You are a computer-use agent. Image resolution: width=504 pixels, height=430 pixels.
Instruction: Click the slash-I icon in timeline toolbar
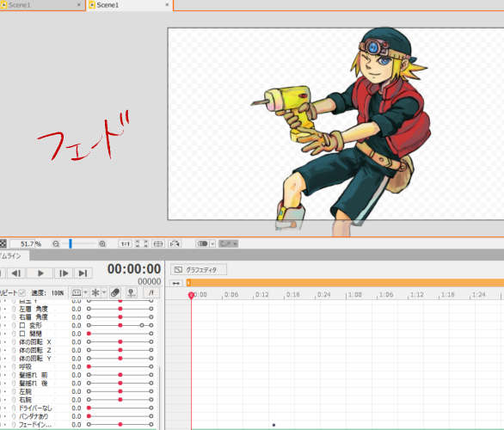point(151,292)
